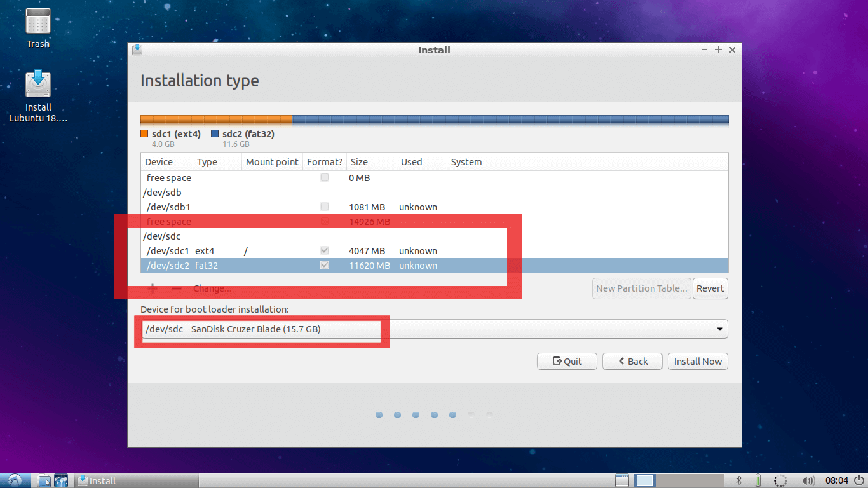Enable formatting for partition /dev/sdb1
The image size is (868, 488).
(324, 207)
